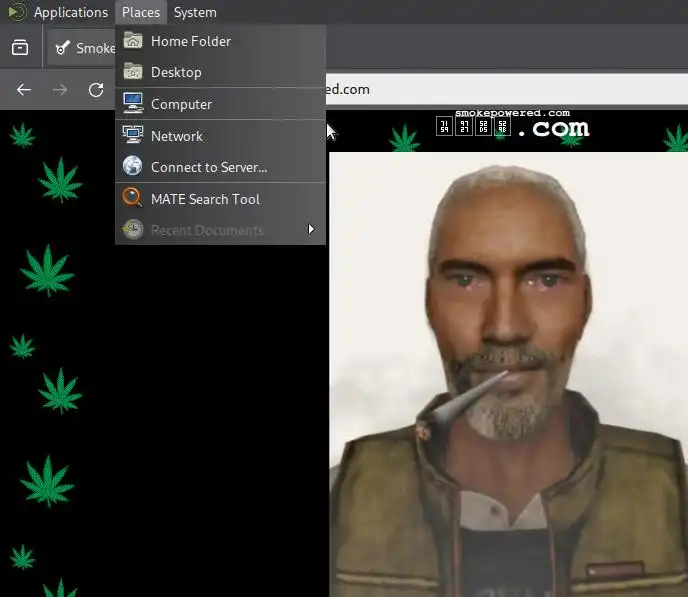
Task: Open Home Folder from Places menu
Action: tap(220, 41)
